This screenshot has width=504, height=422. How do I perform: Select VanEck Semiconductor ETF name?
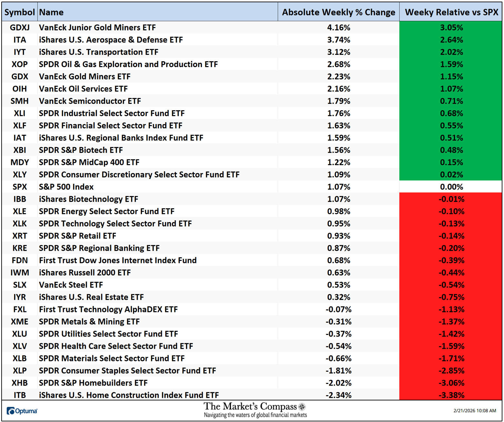[90, 101]
